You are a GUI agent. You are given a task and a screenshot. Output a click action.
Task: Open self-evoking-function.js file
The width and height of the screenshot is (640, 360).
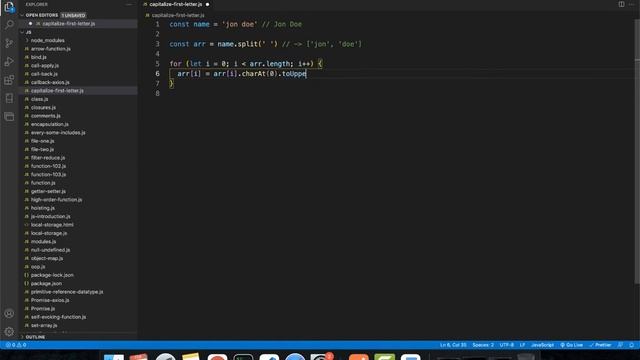pyautogui.click(x=58, y=317)
